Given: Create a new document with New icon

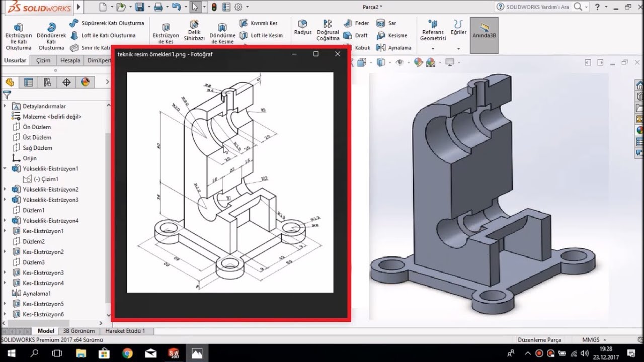Looking at the screenshot, I should [x=103, y=7].
